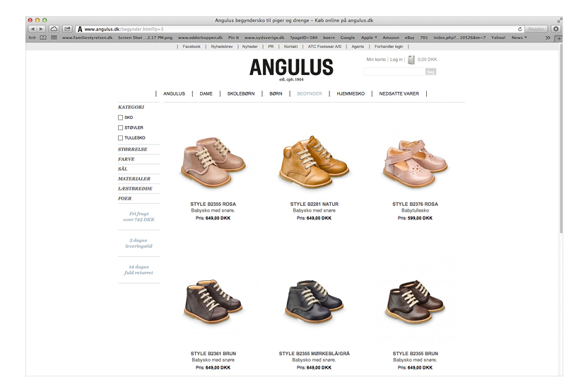
Task: Click the PR link in the top bar
Action: [271, 47]
